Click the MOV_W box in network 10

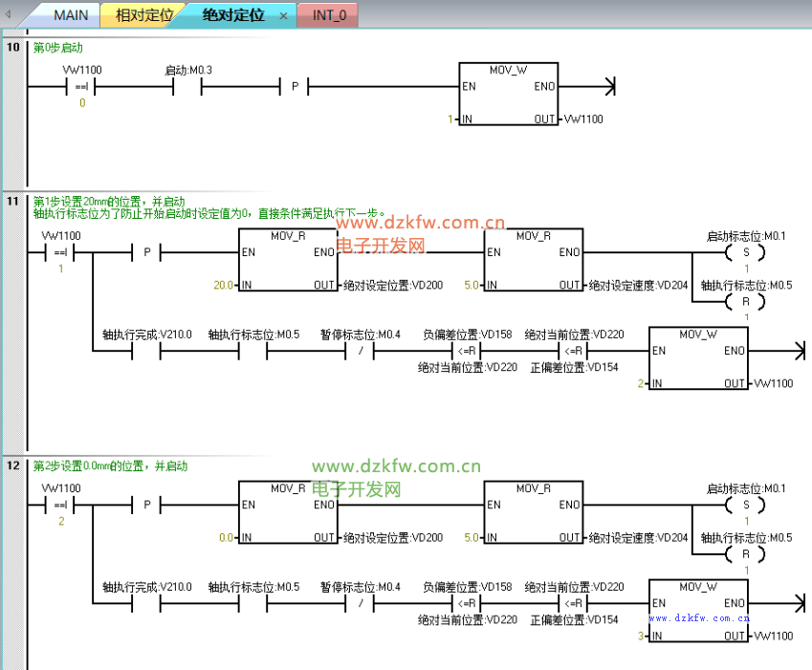coord(508,95)
